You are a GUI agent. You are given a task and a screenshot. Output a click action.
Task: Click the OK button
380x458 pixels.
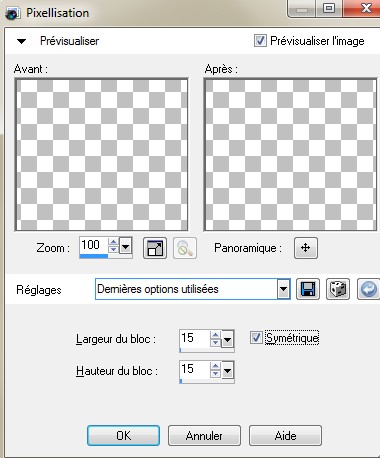coord(123,435)
